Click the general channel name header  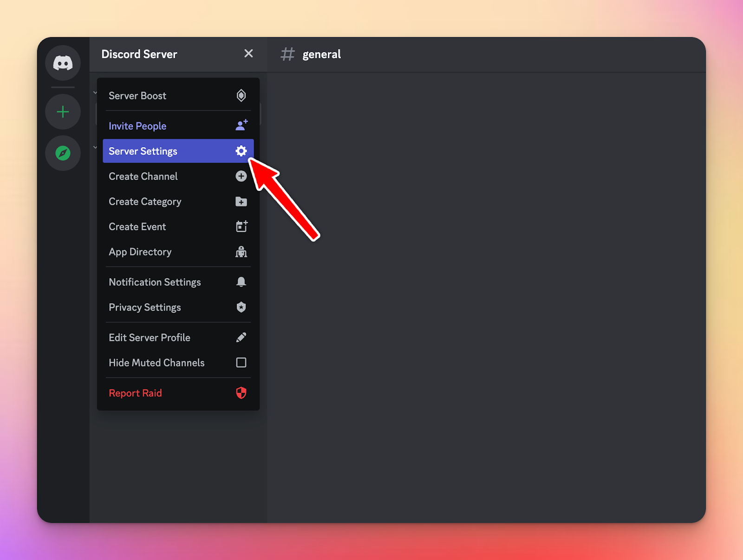321,54
